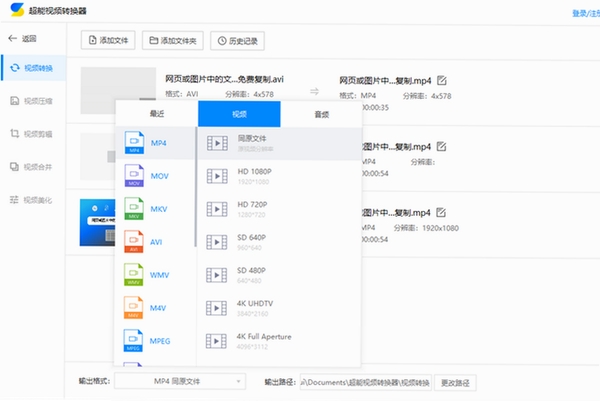Click the 登录/注册 link
The image size is (600, 401).
(586, 13)
